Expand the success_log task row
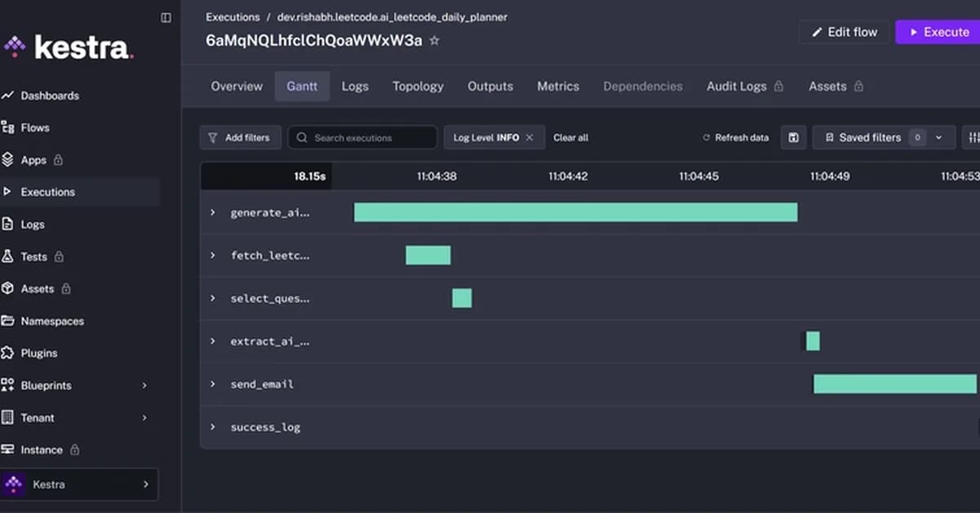 pos(212,426)
